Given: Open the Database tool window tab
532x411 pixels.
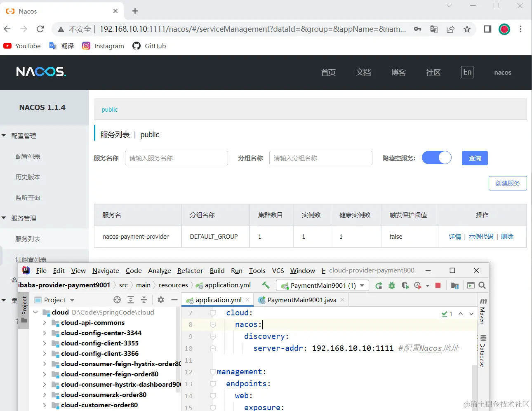Looking at the screenshot, I should (483, 351).
